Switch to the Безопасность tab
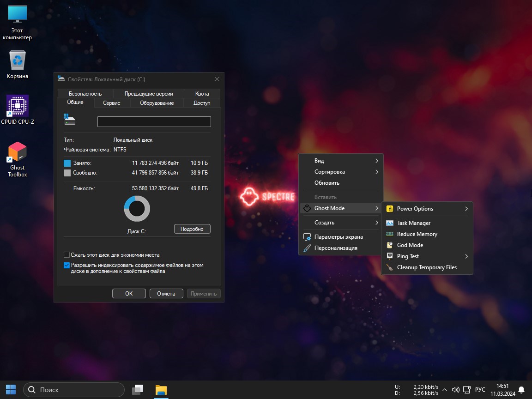This screenshot has width=532, height=399. 85,94
